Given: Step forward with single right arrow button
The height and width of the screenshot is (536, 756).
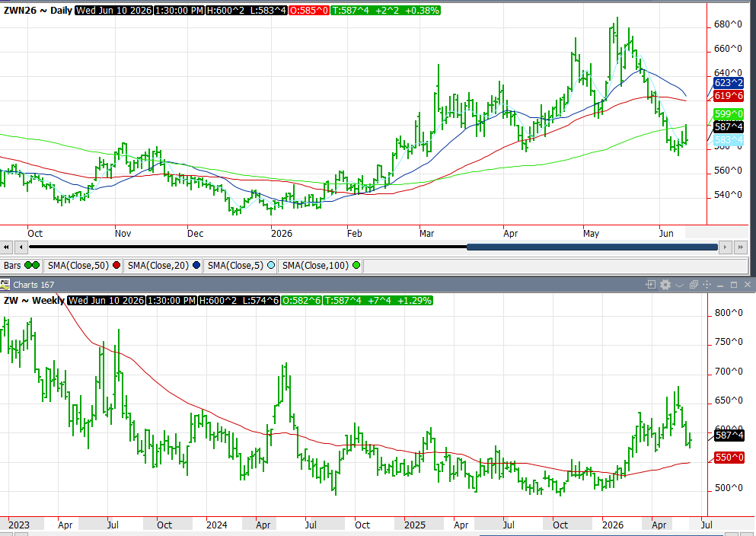Looking at the screenshot, I should (725, 247).
